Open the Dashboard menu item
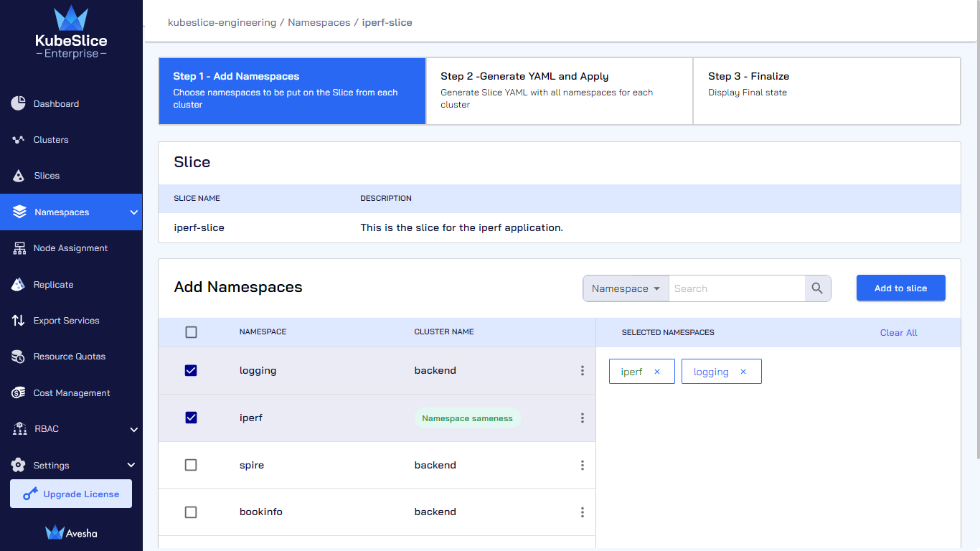Screen dimensions: 980x551 pyautogui.click(x=56, y=104)
